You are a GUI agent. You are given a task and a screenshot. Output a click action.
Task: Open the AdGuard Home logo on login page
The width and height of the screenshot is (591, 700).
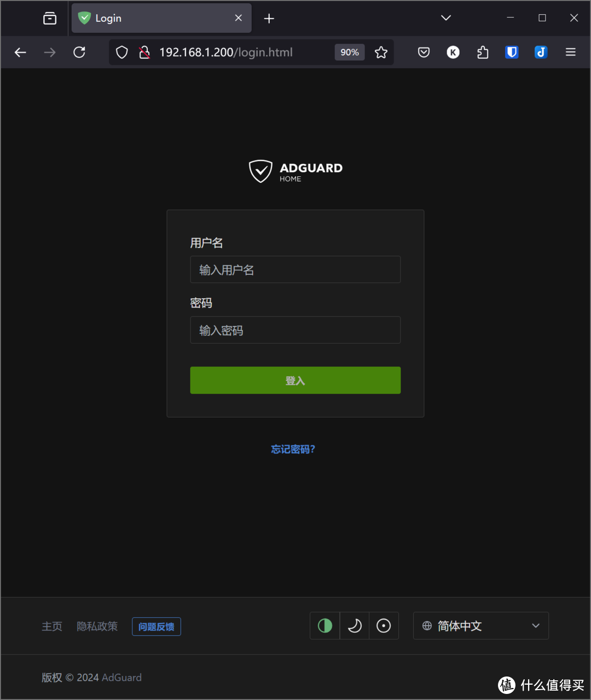point(295,170)
